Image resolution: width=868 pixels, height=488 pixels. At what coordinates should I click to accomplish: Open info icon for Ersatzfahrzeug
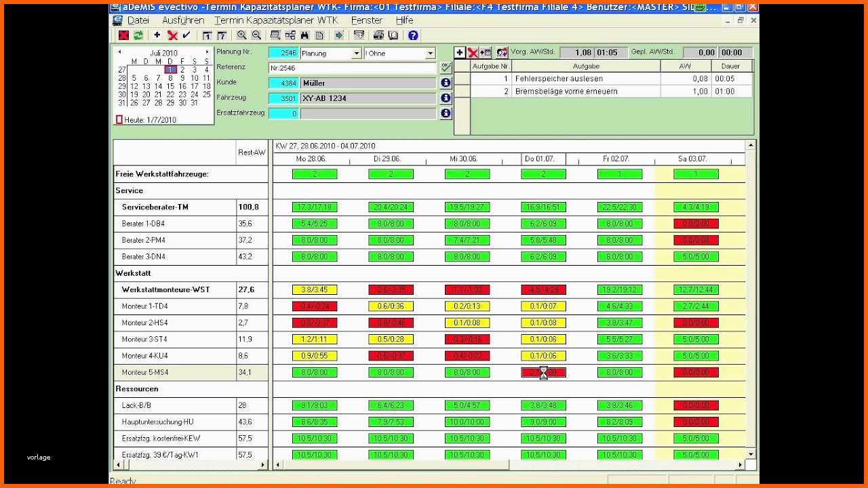446,113
